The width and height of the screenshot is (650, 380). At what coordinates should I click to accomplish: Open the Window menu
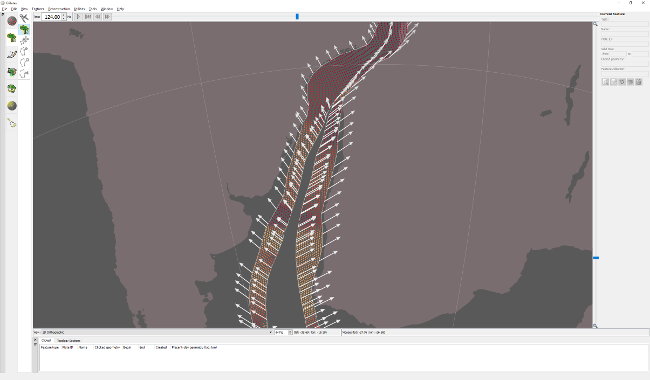(x=107, y=9)
